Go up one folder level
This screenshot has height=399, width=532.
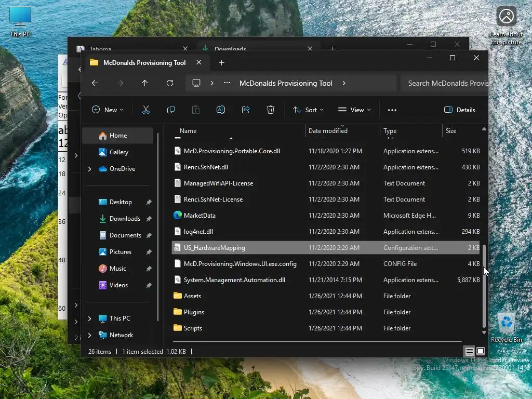tap(145, 83)
